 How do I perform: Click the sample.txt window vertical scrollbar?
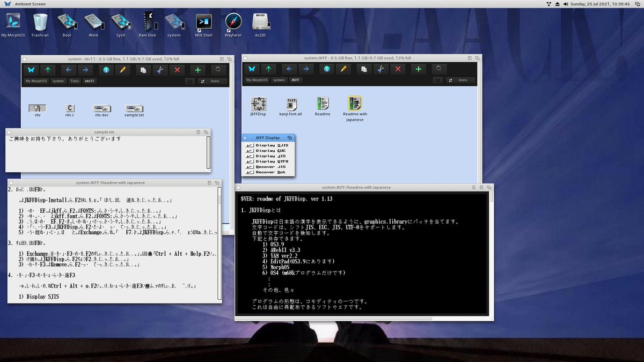tap(208, 152)
